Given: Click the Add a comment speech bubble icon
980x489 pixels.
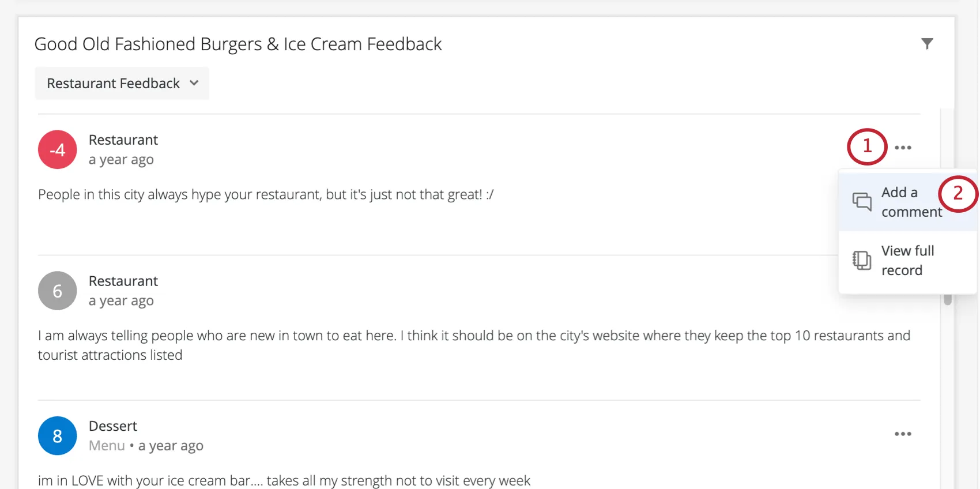Looking at the screenshot, I should click(862, 202).
